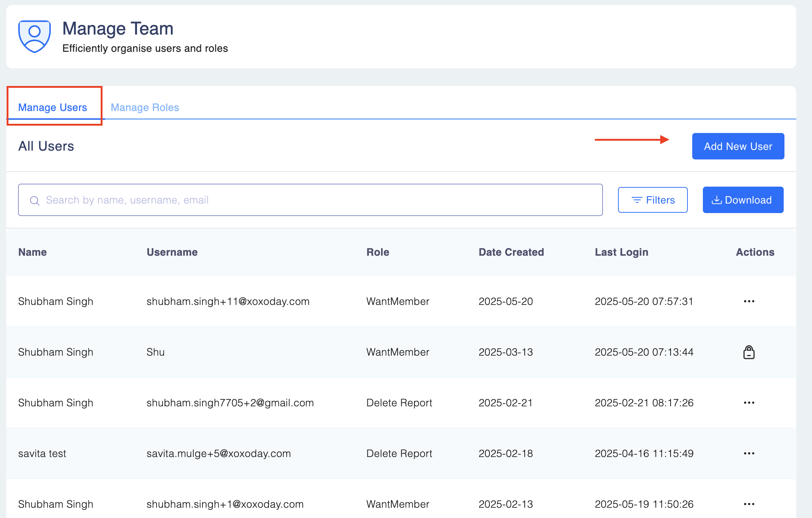Open actions menu for shubham.singh+1@xoxoday.com
Viewport: 812px width, 518px height.
click(x=749, y=504)
